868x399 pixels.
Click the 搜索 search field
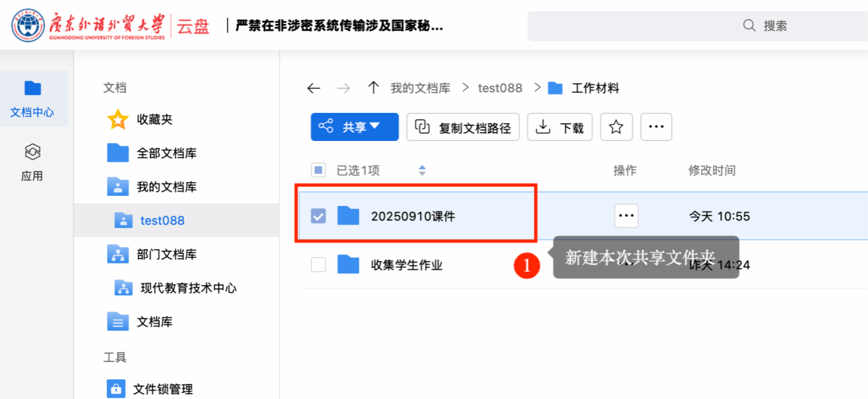(x=698, y=26)
